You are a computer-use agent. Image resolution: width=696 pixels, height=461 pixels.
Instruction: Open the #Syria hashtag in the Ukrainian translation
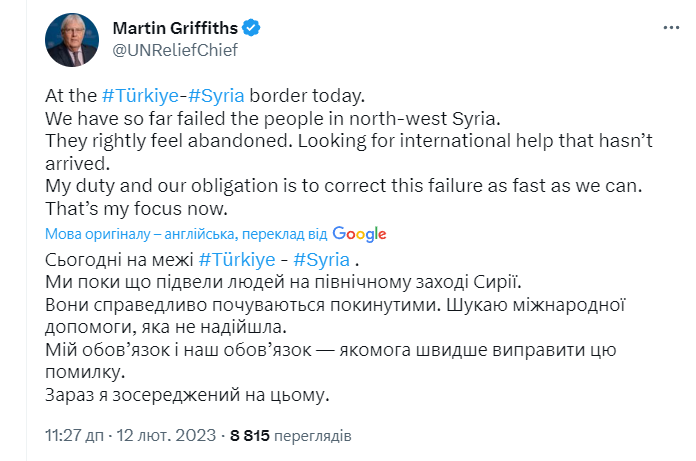[x=308, y=259]
